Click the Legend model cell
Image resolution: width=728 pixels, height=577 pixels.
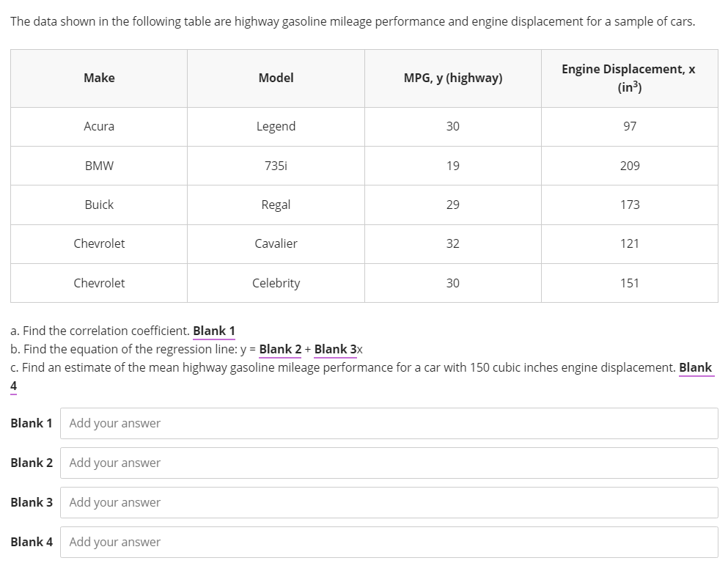click(276, 126)
